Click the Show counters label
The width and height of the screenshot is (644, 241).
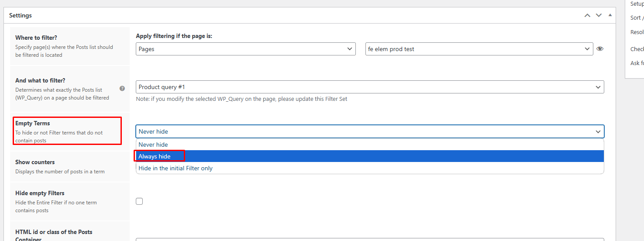(x=35, y=162)
